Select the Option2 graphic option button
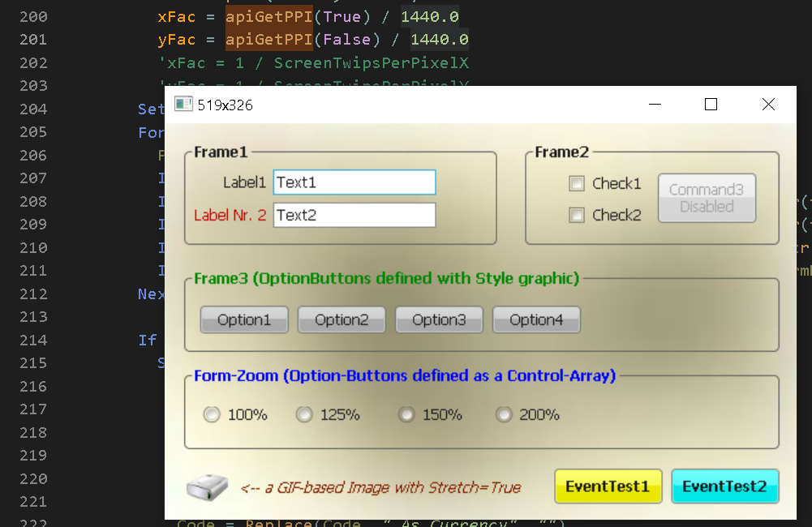The height and width of the screenshot is (527, 812). (341, 319)
